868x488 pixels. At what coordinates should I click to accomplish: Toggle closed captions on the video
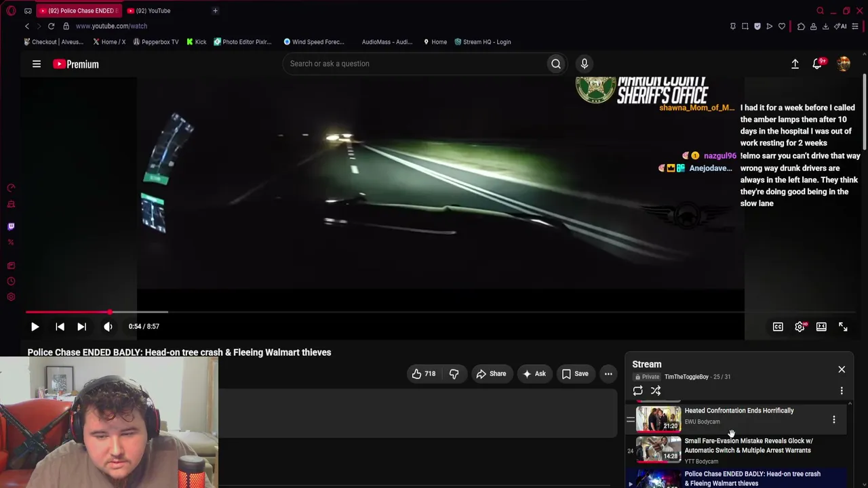click(778, 327)
